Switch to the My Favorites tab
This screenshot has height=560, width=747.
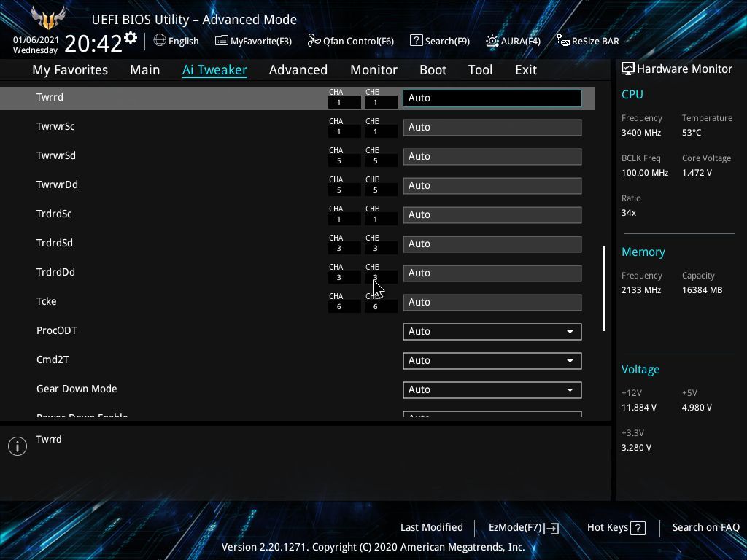70,70
